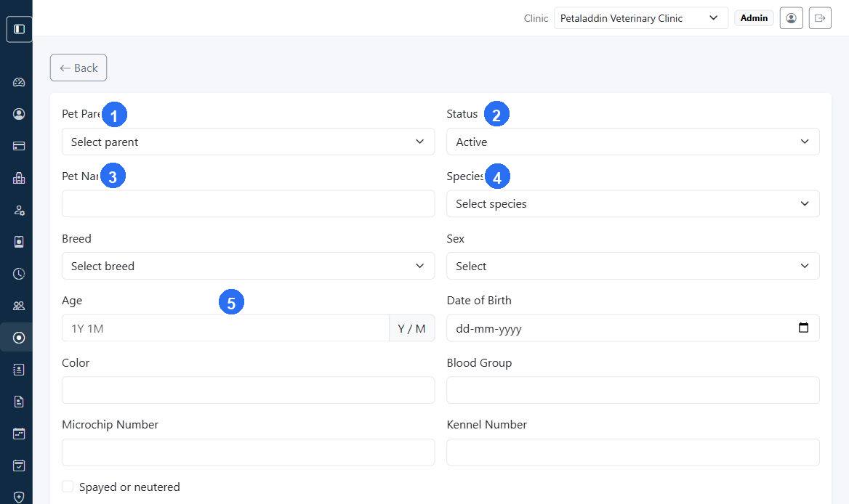Click the Breed field label

[76, 238]
